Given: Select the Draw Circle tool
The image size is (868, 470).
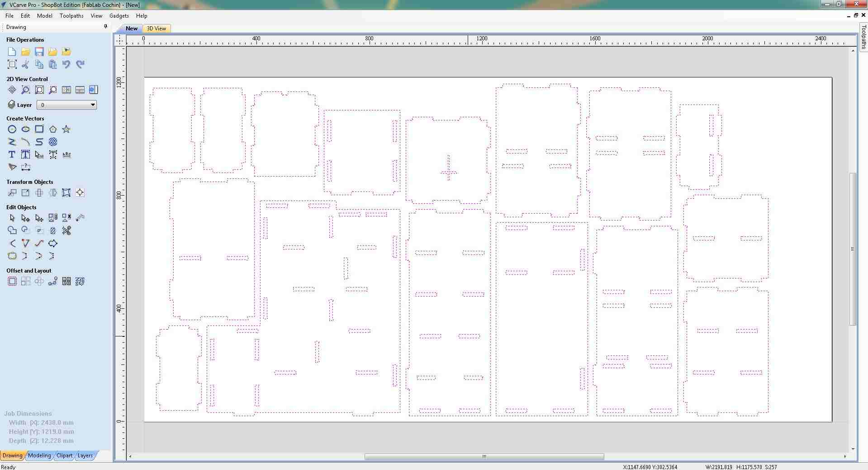Looking at the screenshot, I should click(x=12, y=129).
